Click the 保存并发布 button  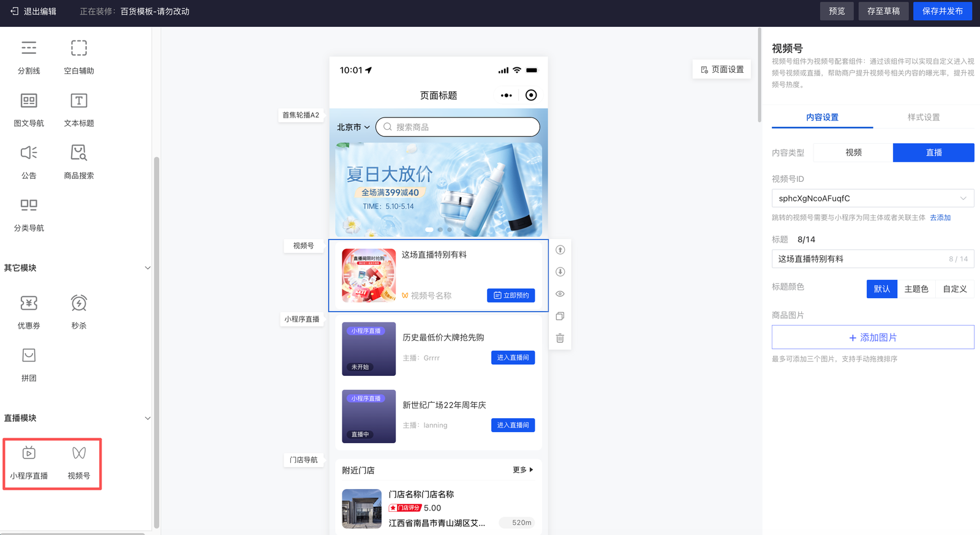pyautogui.click(x=942, y=11)
